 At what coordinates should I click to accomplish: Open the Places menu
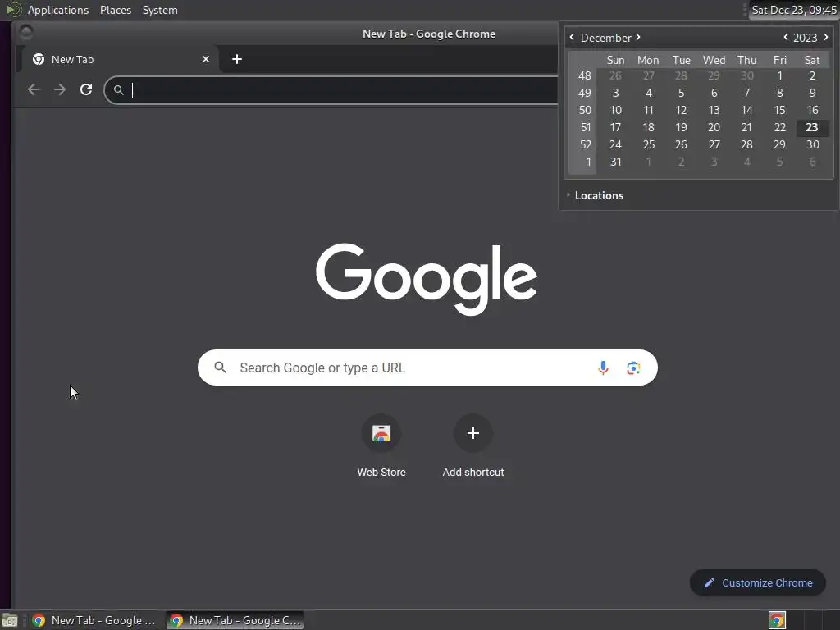coord(116,10)
